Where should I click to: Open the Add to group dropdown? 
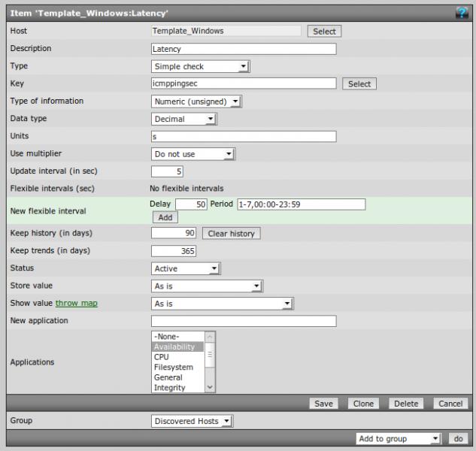point(399,438)
